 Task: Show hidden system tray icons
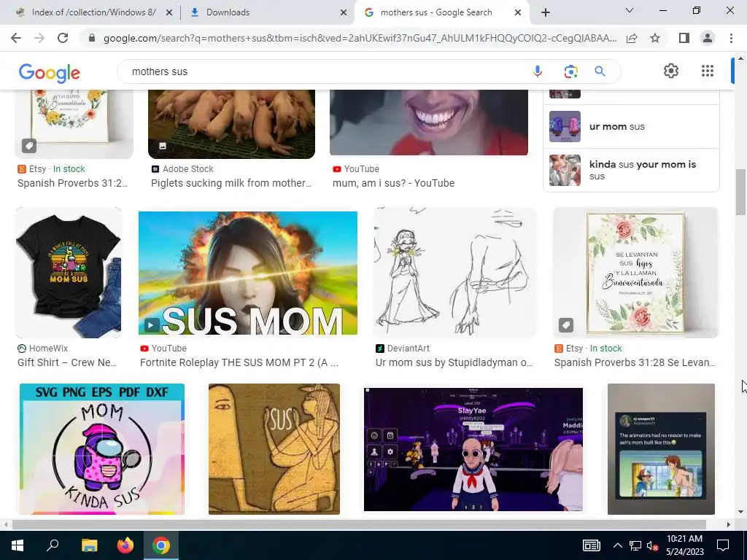[x=617, y=545]
